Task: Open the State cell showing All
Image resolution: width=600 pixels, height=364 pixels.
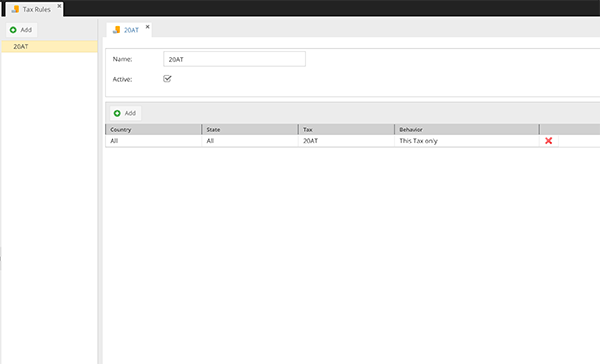Action: click(250, 141)
